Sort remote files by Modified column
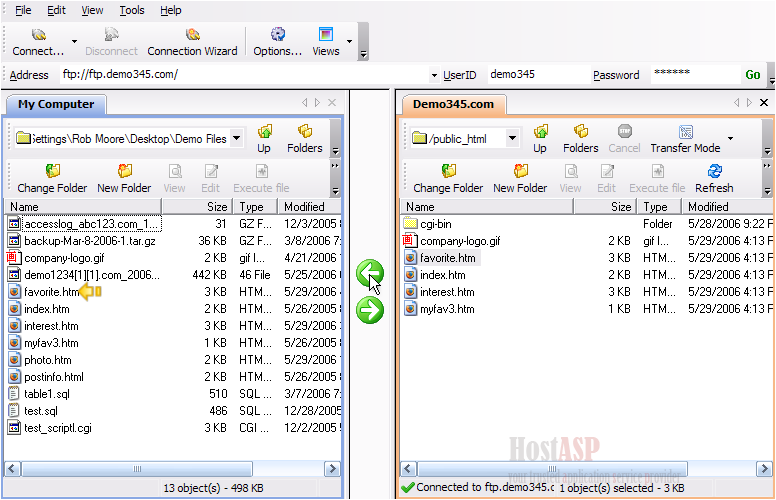 728,206
